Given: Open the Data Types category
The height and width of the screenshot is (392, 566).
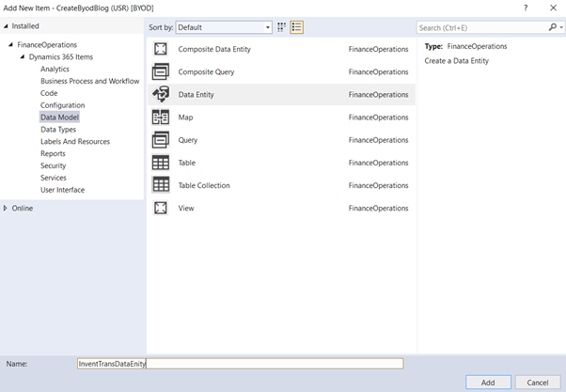Looking at the screenshot, I should tap(58, 130).
